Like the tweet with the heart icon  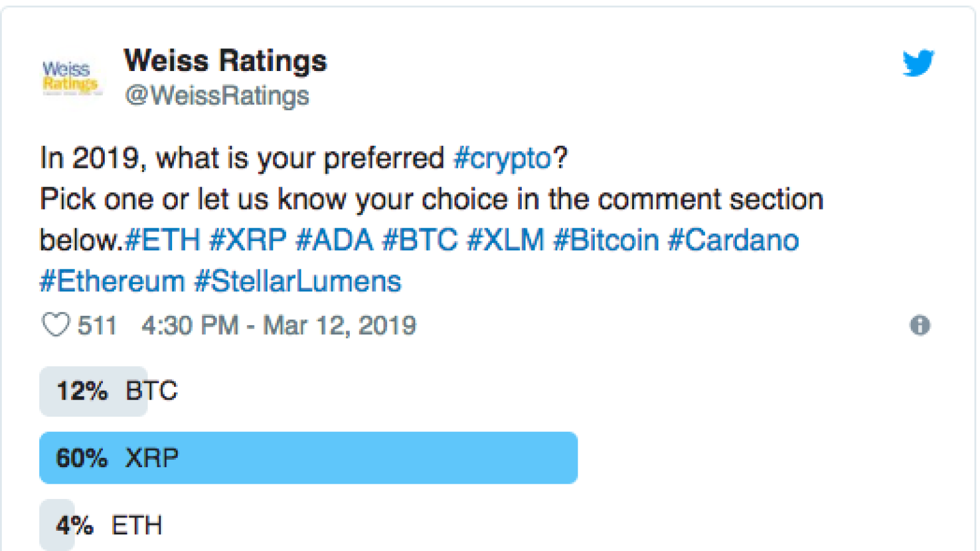[56, 325]
